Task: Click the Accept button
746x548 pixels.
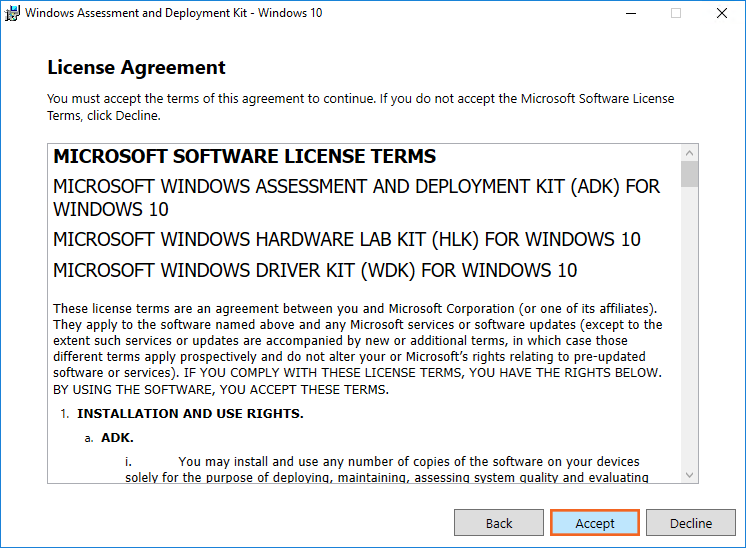Action: point(595,523)
